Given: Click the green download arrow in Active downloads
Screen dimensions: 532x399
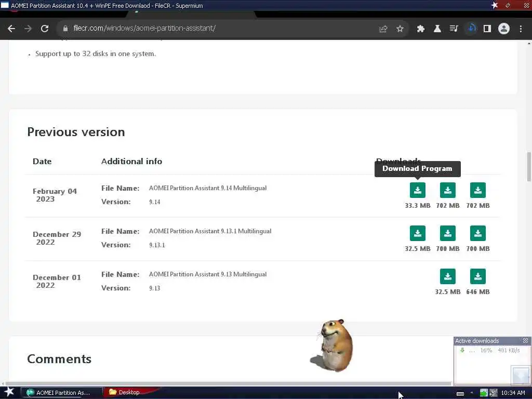Looking at the screenshot, I should (x=462, y=350).
